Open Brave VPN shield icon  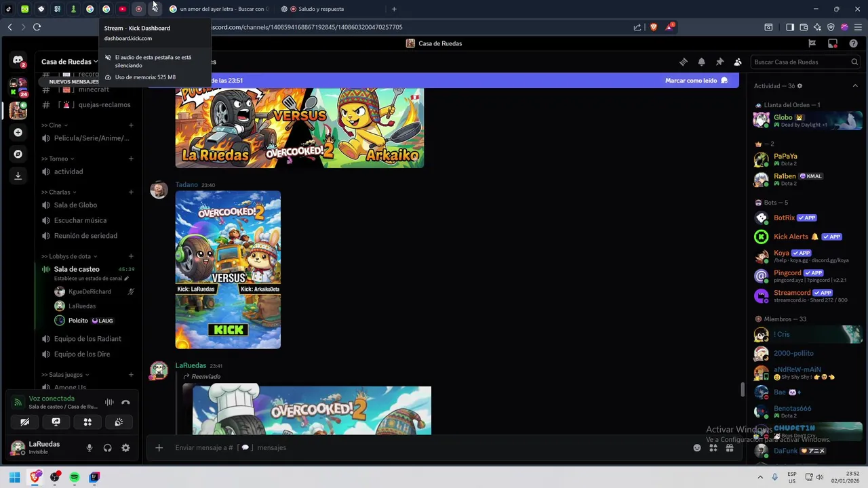[x=831, y=27]
